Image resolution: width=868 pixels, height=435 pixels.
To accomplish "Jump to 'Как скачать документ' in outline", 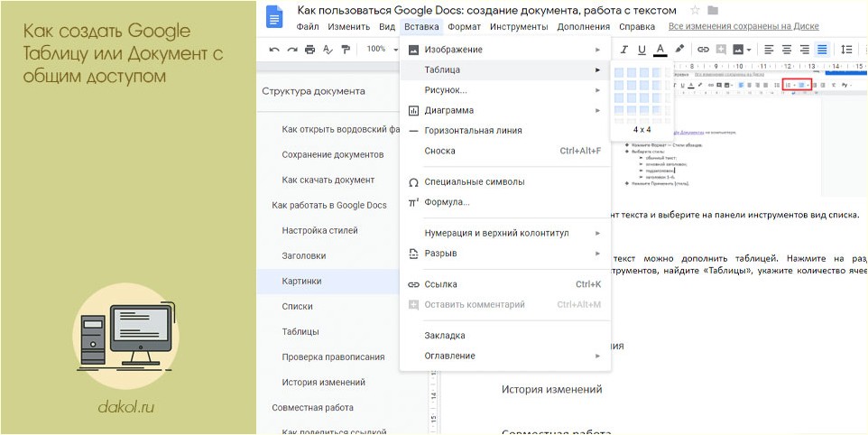I will [328, 180].
